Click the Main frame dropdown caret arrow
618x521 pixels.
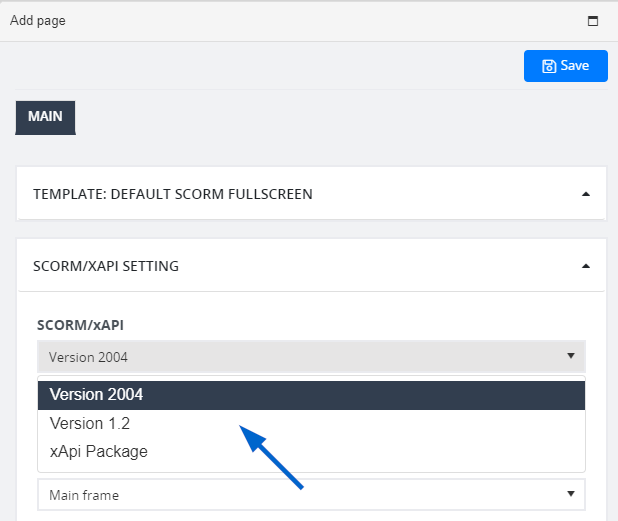[570, 494]
